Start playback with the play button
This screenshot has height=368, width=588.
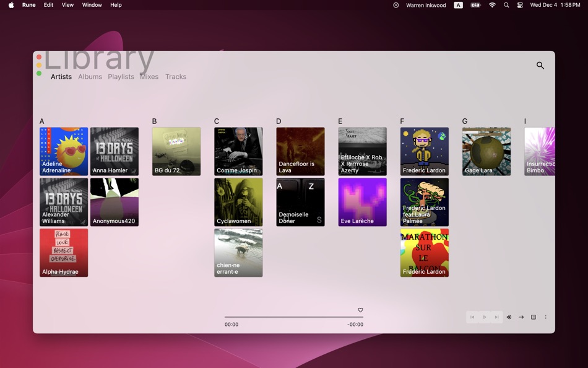[x=485, y=317]
